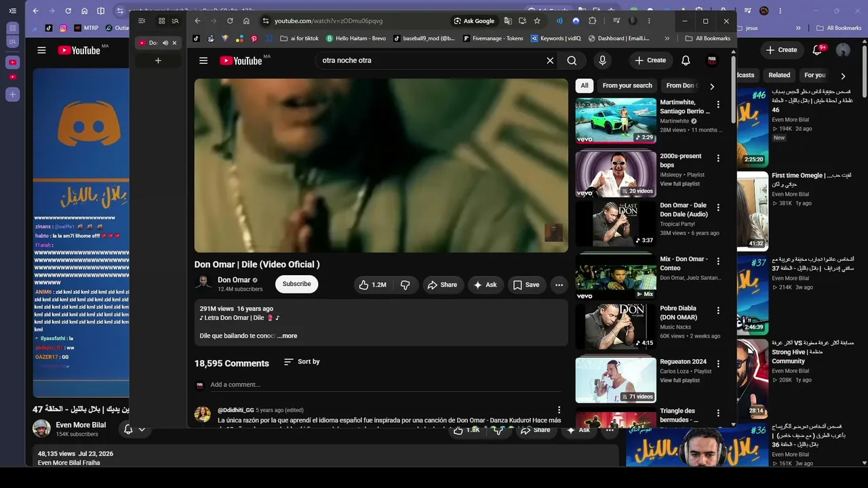Open the Ask AI button under video
Viewport: 868px width, 488px height.
point(485,285)
